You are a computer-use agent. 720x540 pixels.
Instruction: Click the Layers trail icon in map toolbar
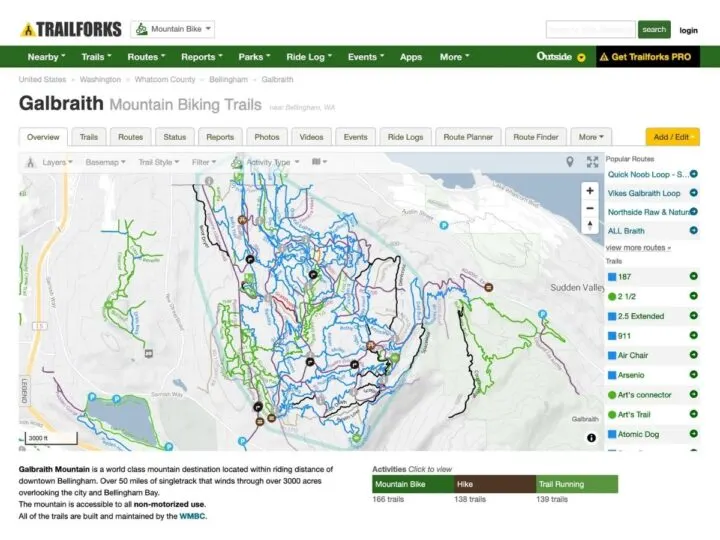pos(30,162)
